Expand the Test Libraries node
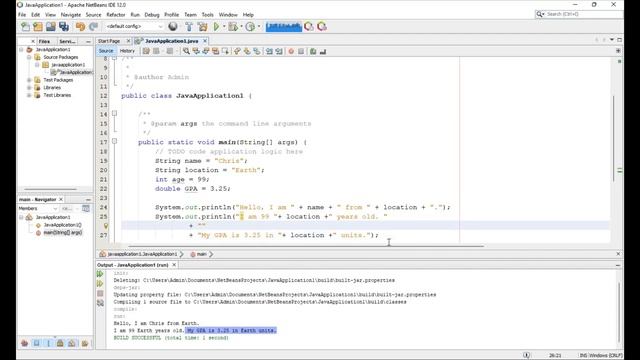 (x=29, y=95)
